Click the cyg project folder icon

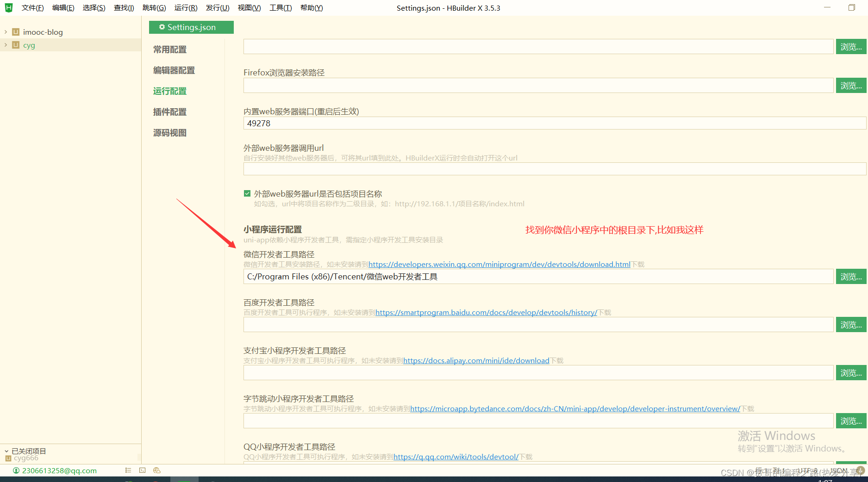click(16, 45)
